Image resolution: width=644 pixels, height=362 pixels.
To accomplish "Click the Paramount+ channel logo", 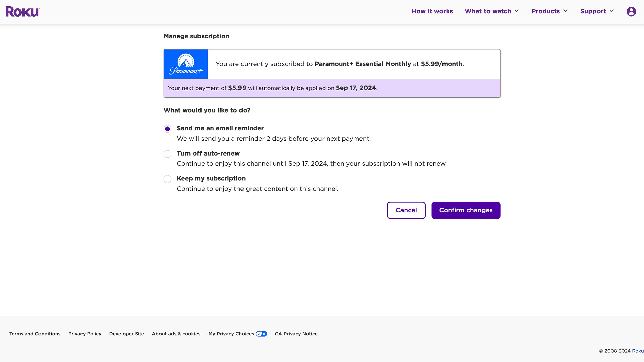I will tap(186, 64).
